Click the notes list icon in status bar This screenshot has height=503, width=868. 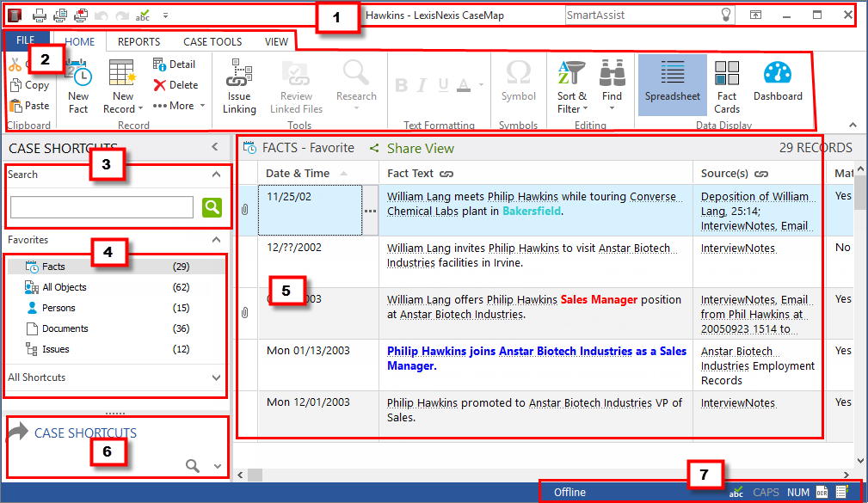click(x=842, y=492)
